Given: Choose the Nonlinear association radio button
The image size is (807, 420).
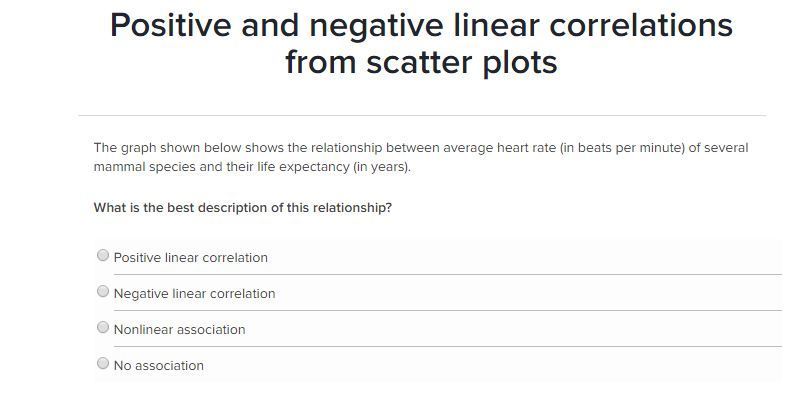Looking at the screenshot, I should (x=103, y=328).
